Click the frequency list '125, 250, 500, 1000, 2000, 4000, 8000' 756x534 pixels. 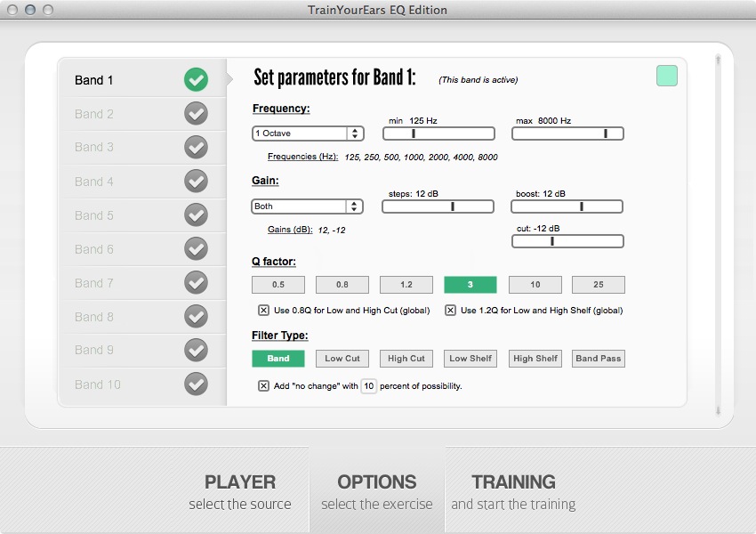click(x=421, y=158)
